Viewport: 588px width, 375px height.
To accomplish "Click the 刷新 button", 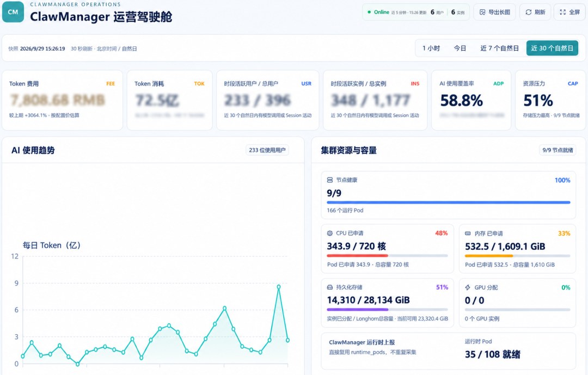I will [x=535, y=13].
